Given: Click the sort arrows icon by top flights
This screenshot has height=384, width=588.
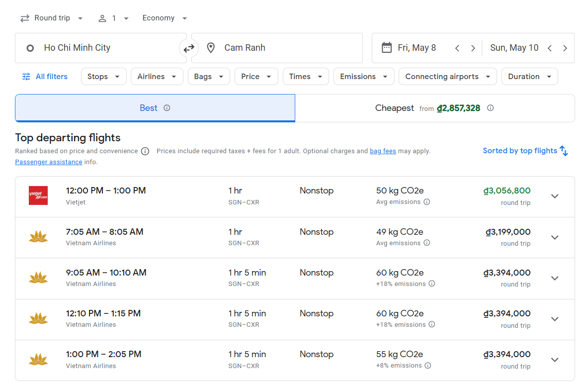Looking at the screenshot, I should 564,151.
